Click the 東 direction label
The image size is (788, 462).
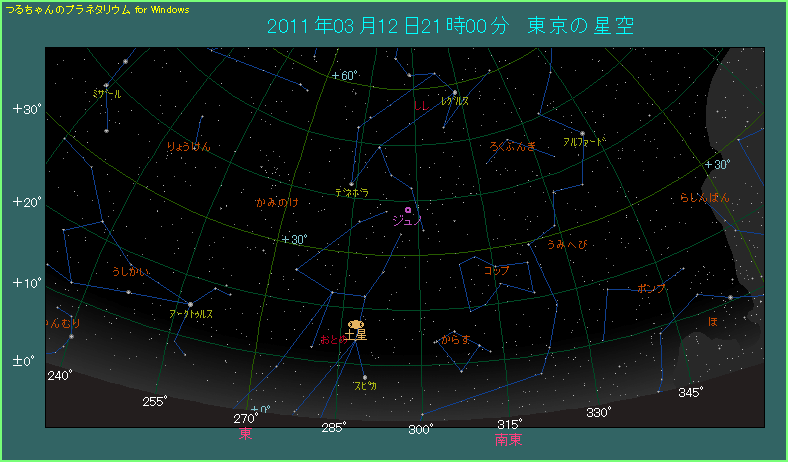(x=246, y=435)
